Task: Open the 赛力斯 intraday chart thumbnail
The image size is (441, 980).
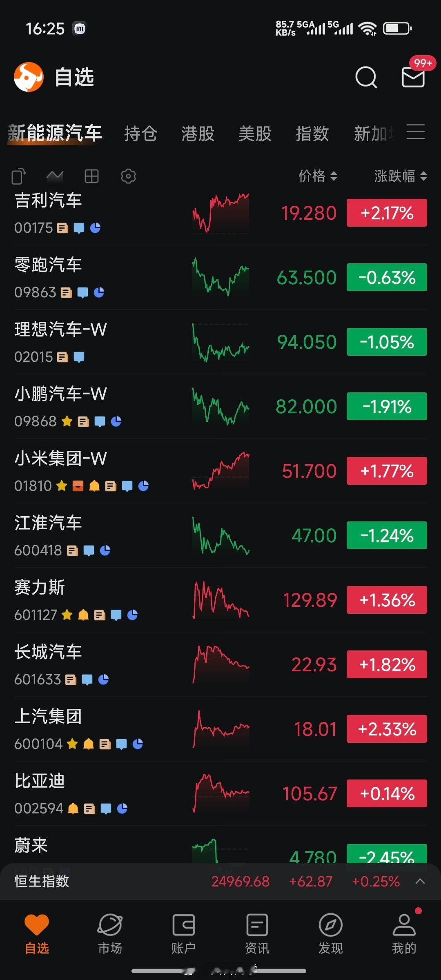Action: coord(221,600)
